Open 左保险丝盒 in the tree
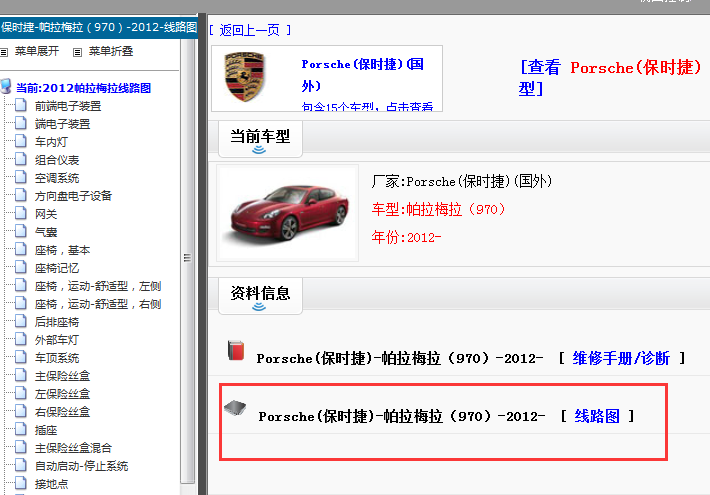The width and height of the screenshot is (710, 495). coord(62,394)
